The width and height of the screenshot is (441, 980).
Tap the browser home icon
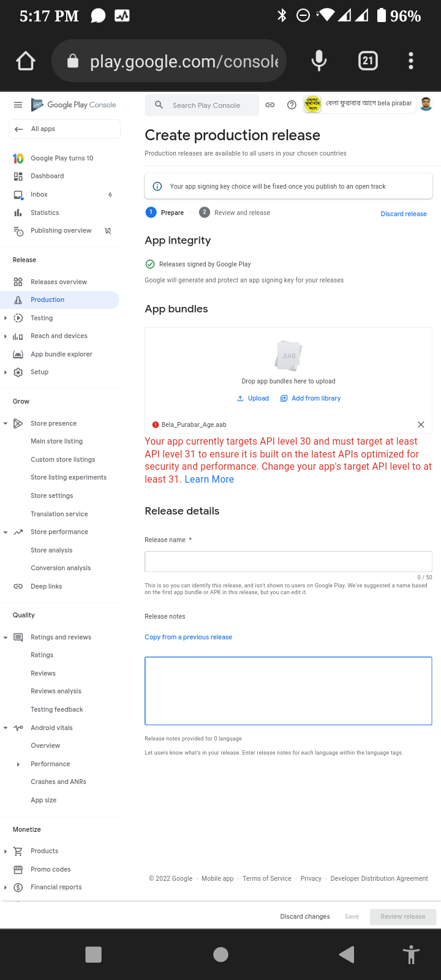[26, 61]
